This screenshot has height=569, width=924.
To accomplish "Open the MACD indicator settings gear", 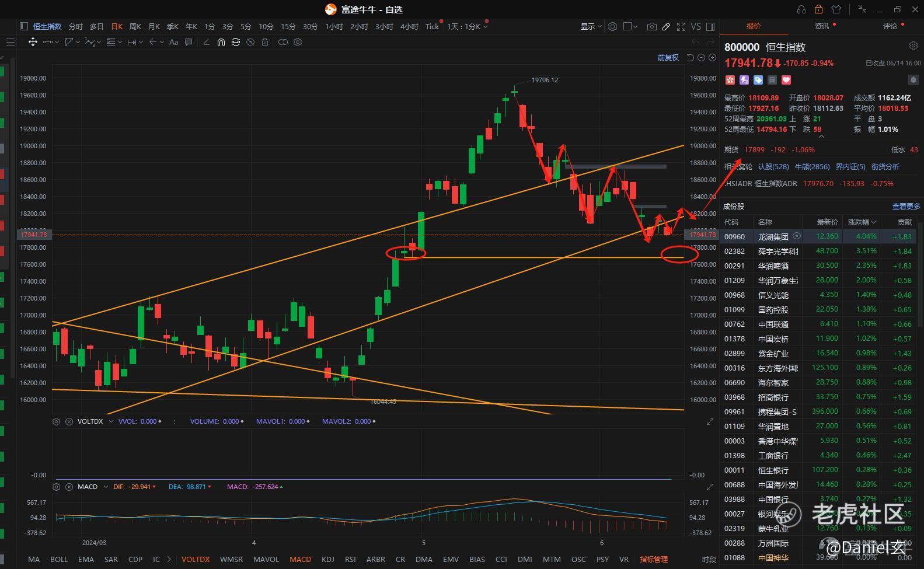I will (56, 487).
